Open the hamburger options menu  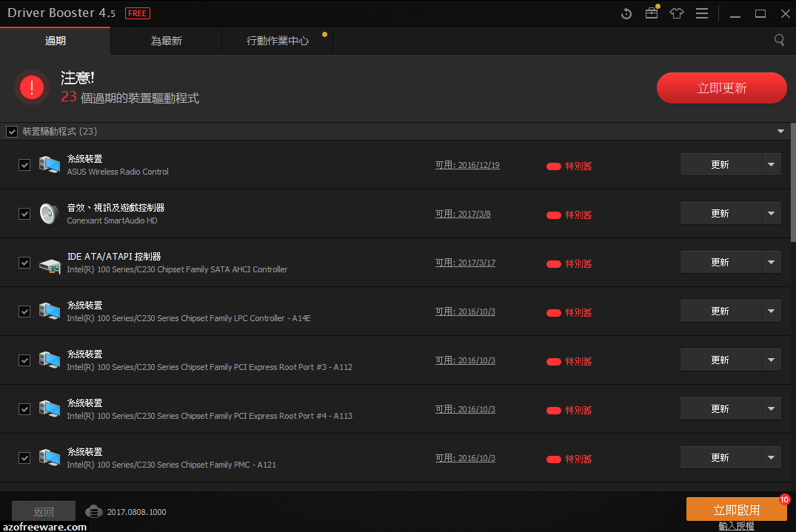click(x=702, y=14)
